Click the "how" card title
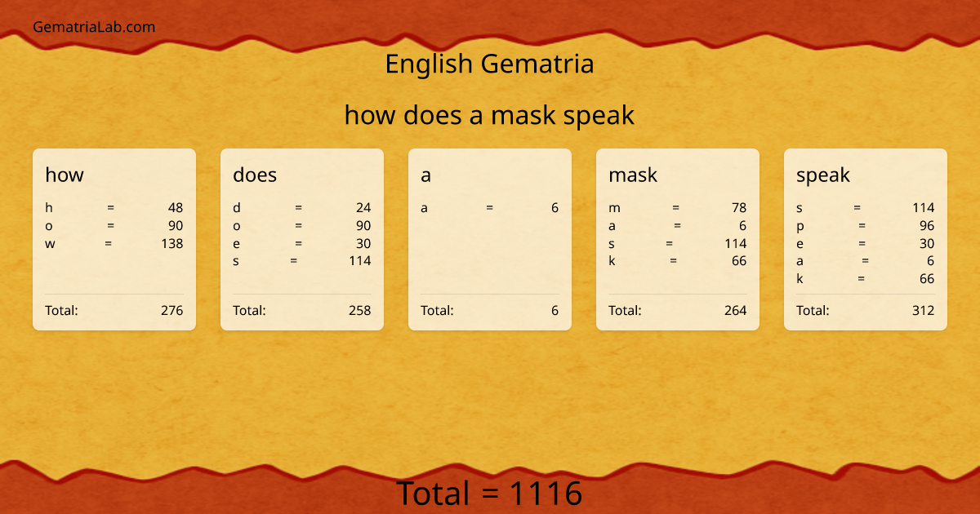980x514 pixels. [x=65, y=175]
